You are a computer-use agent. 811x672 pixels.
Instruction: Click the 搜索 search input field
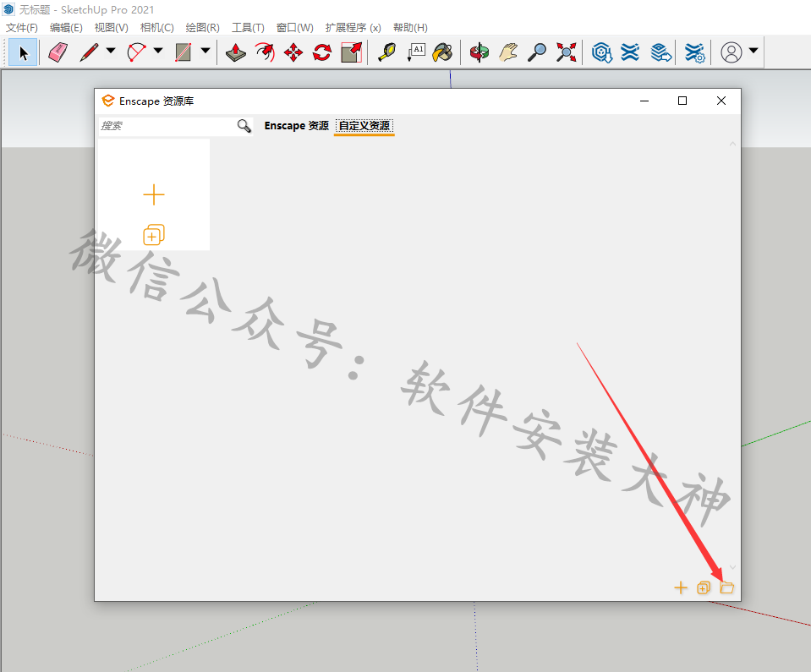167,126
